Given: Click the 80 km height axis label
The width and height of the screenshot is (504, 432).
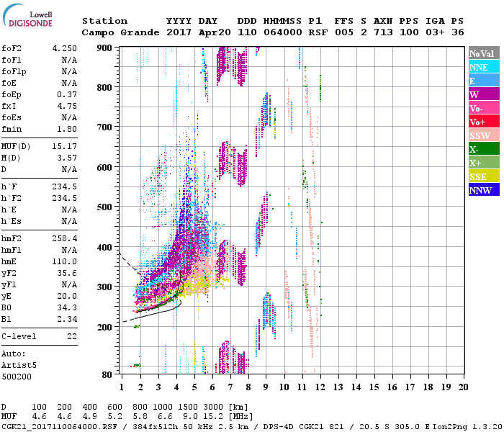Looking at the screenshot, I should (107, 375).
